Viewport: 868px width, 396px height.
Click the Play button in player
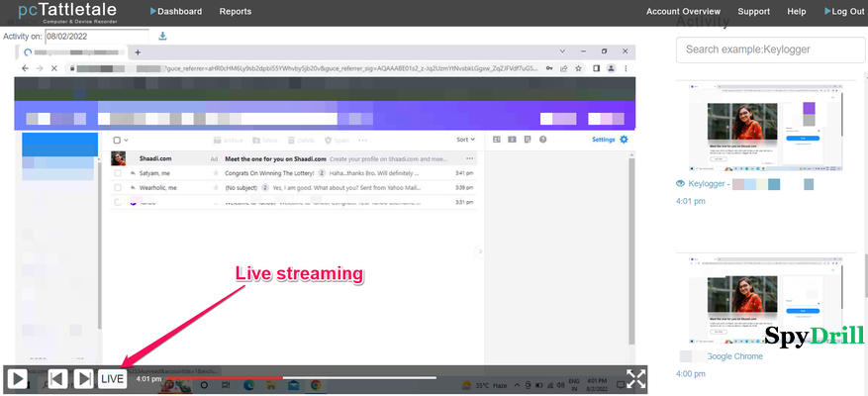click(x=17, y=378)
